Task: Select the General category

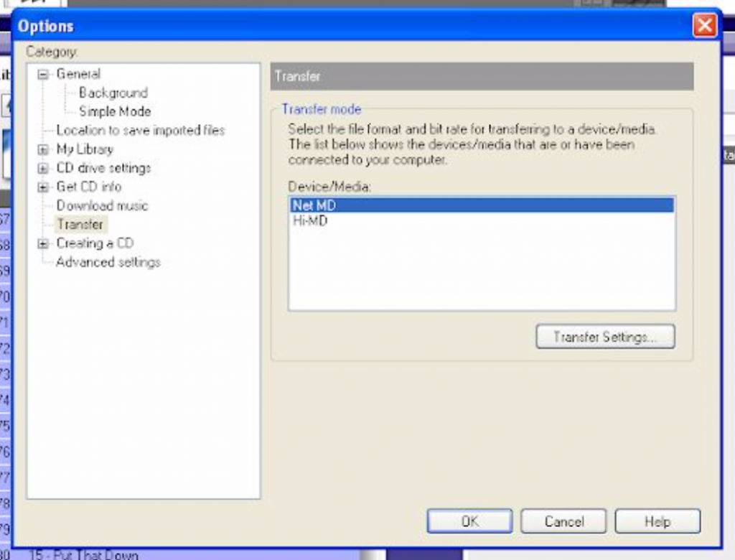Action: [78, 74]
